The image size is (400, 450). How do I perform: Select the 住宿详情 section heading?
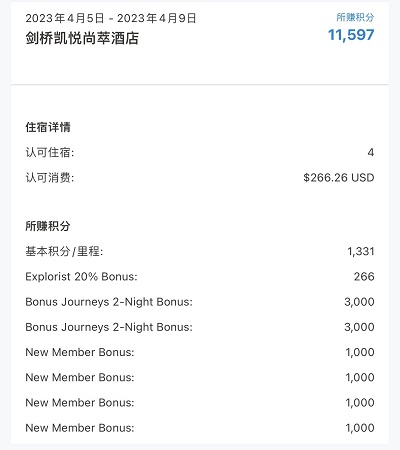tap(48, 127)
